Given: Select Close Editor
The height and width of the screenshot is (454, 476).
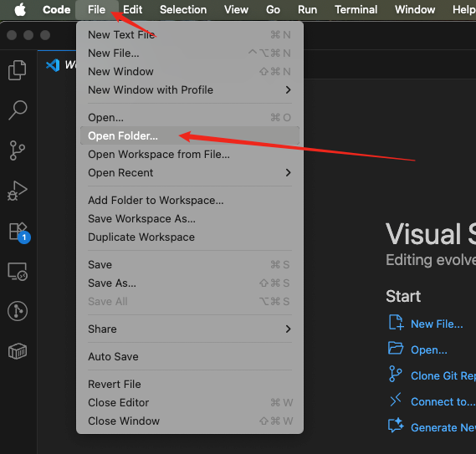Looking at the screenshot, I should [x=190, y=403].
